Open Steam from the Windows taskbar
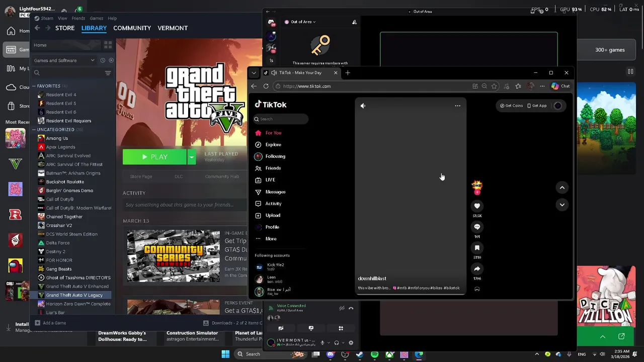Screen dimensions: 644x362 click(x=360, y=354)
